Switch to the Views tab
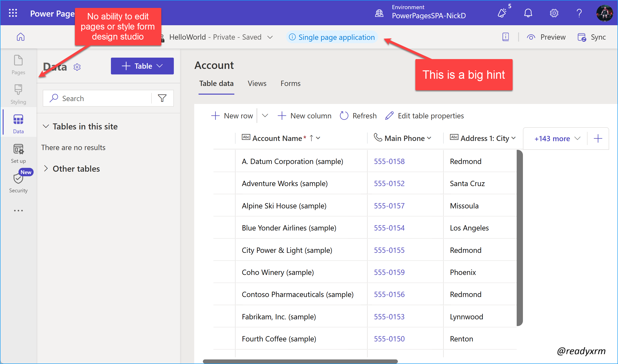 coord(257,83)
